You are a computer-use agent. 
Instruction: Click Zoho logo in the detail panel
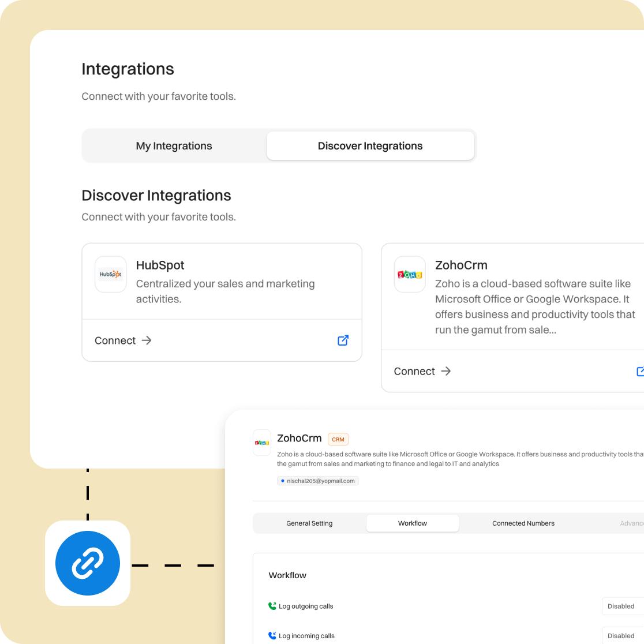(x=262, y=443)
